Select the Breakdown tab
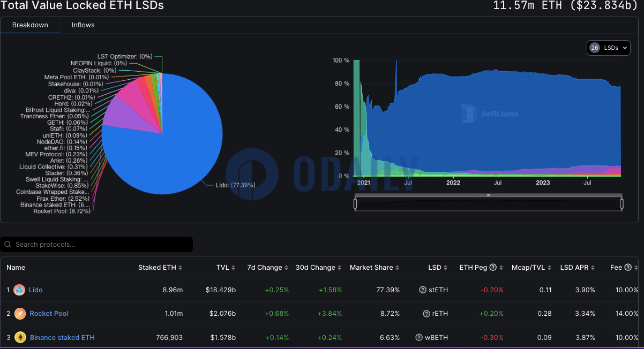Screen dimensions: 644x349 (30, 25)
